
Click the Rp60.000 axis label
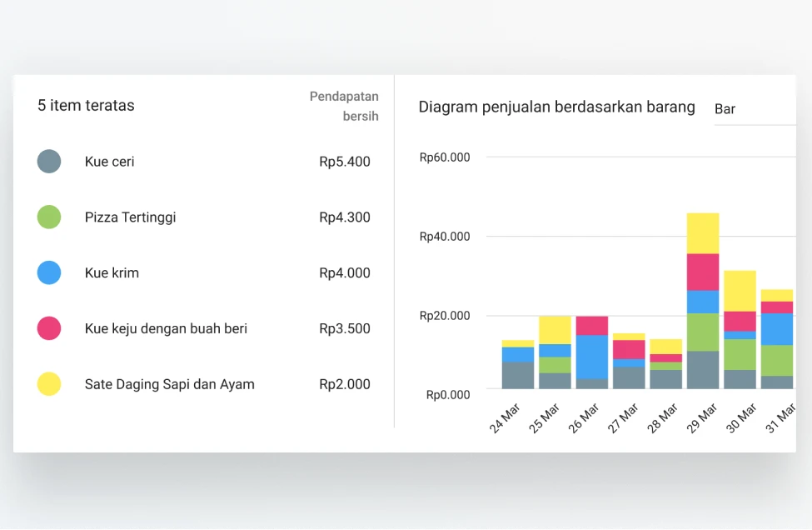point(445,157)
